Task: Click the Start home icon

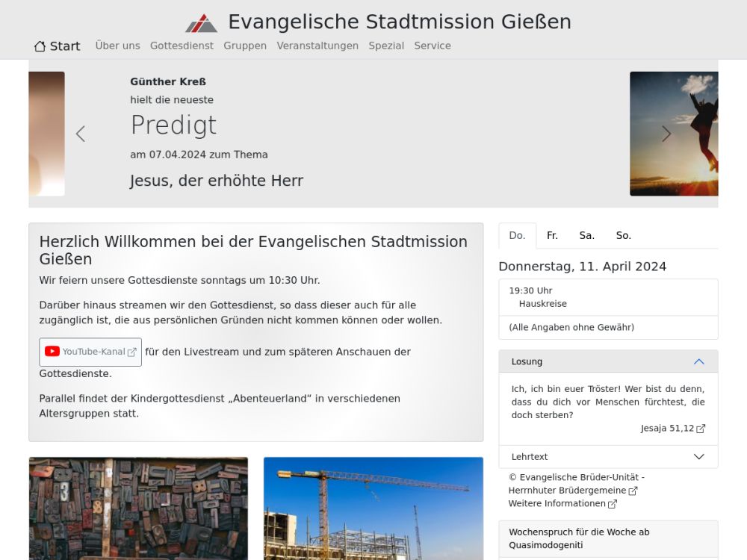Action: click(40, 46)
